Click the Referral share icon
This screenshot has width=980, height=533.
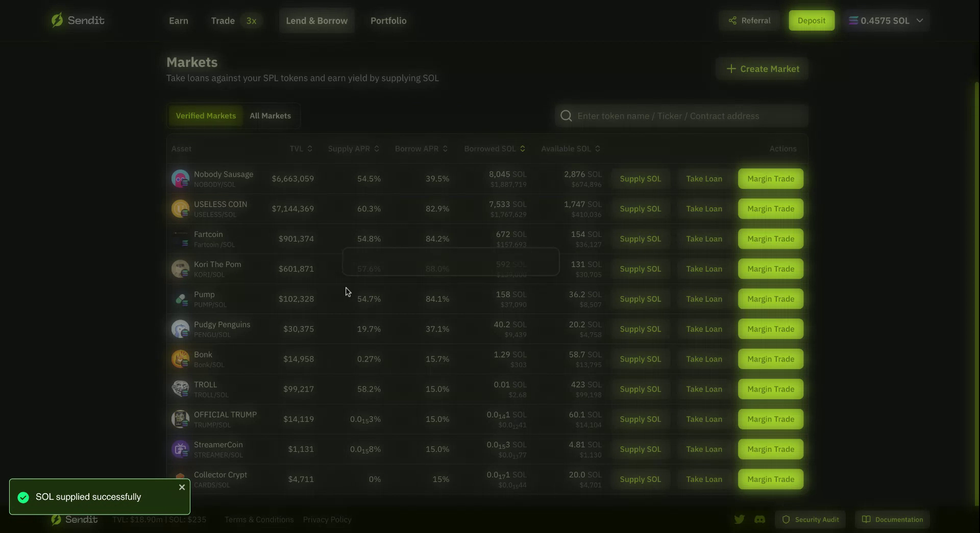click(732, 20)
